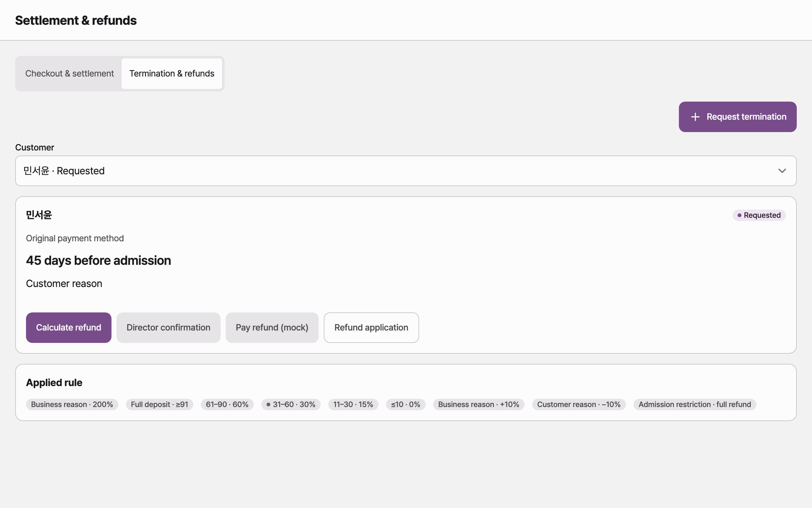This screenshot has width=812, height=508.
Task: Click the Customer field label
Action: 35,148
